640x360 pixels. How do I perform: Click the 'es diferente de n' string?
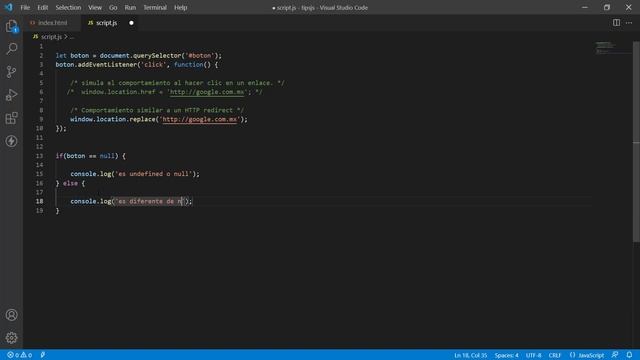tap(150, 201)
